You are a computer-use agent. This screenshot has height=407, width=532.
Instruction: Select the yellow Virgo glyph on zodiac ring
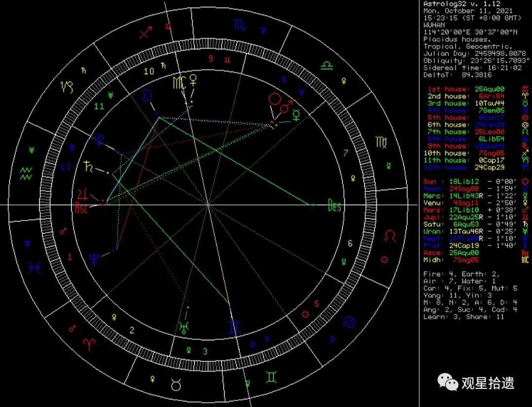point(381,142)
